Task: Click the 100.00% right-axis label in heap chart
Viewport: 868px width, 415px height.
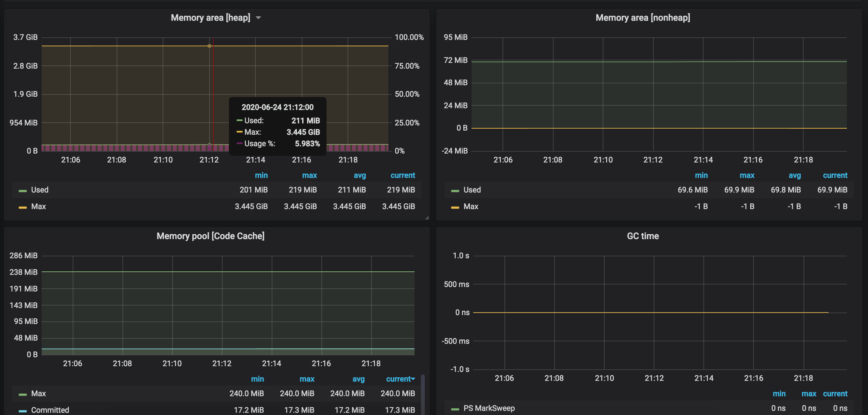Action: 409,37
